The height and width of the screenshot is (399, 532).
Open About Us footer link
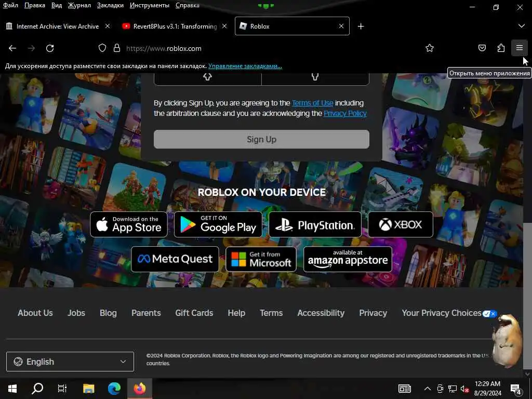pos(35,313)
